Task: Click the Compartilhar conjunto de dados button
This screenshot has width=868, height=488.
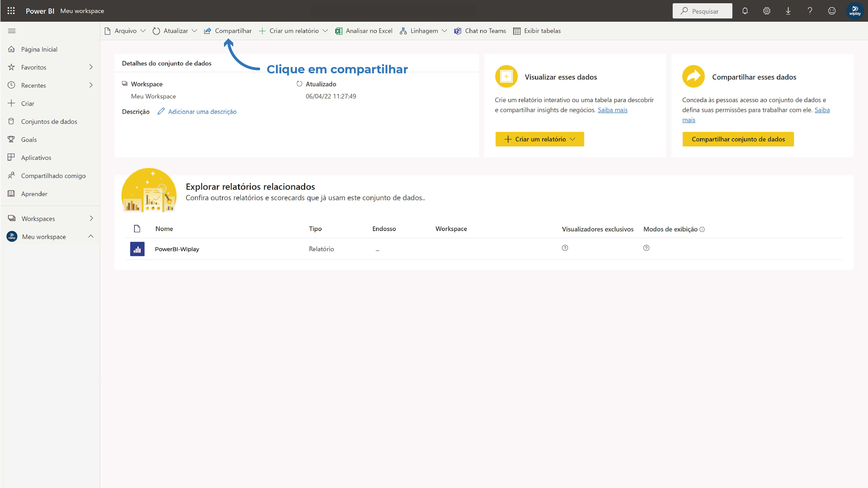Action: pos(738,139)
